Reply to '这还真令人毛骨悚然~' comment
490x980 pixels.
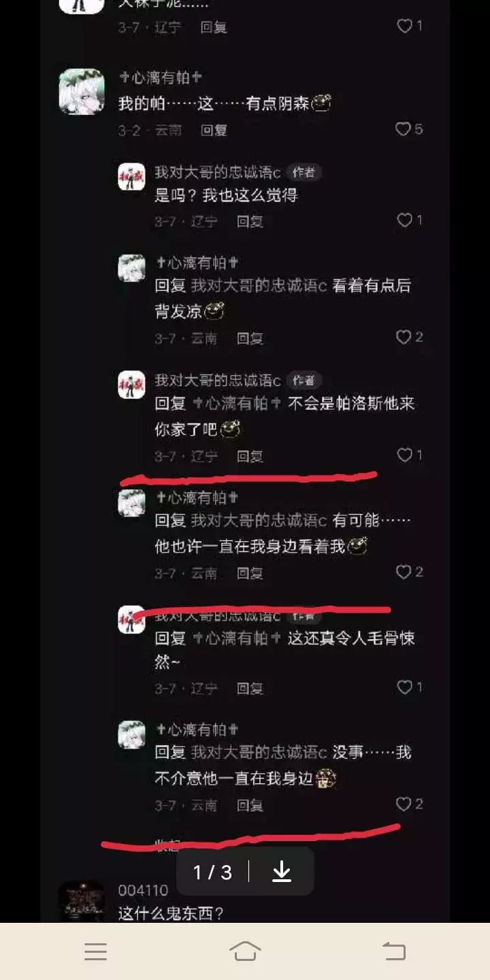coord(250,689)
